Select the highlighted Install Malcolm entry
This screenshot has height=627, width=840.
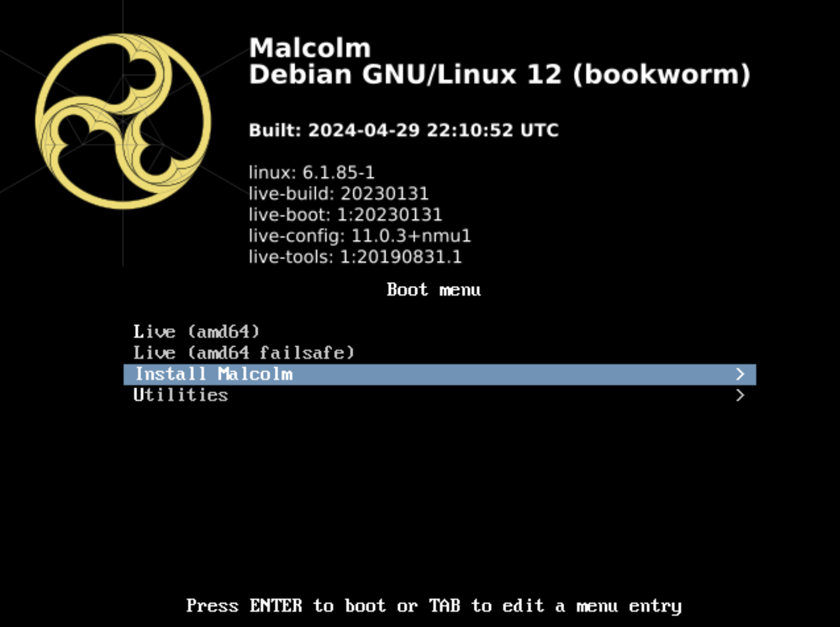pyautogui.click(x=439, y=374)
